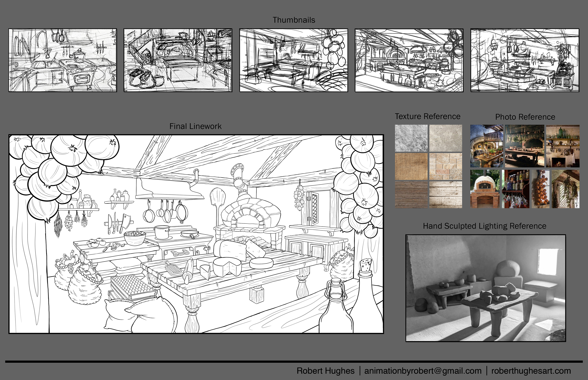588x380 pixels.
Task: Select the whitewashed wood plank texture
Action: 445,195
